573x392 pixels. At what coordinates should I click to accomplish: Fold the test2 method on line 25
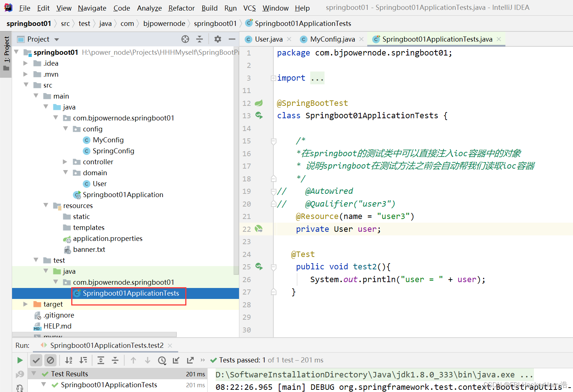point(273,267)
